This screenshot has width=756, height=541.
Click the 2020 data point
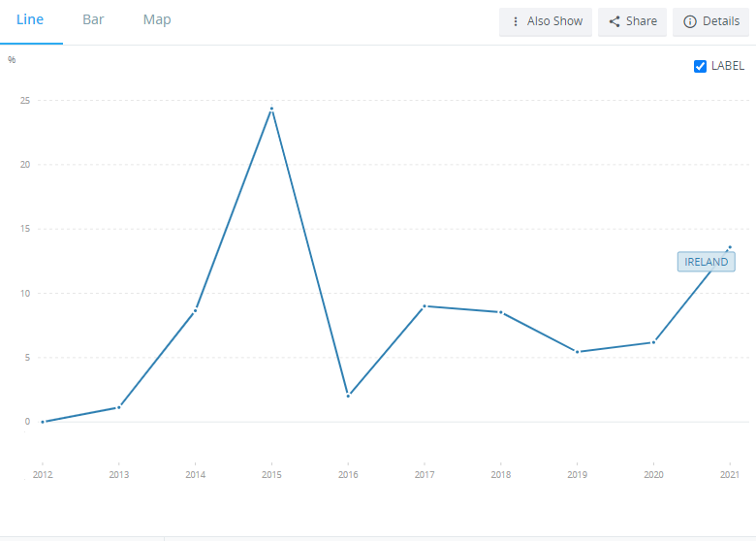[x=653, y=342]
